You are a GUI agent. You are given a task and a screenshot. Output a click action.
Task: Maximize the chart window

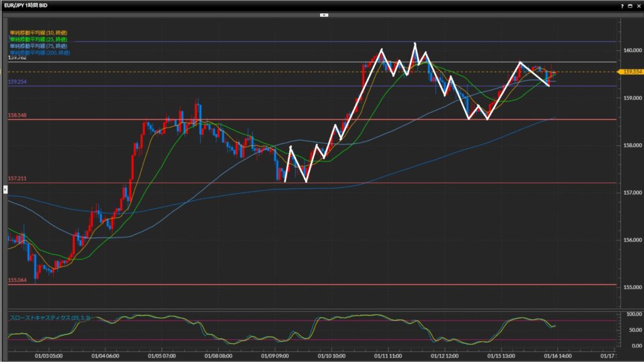click(630, 5)
